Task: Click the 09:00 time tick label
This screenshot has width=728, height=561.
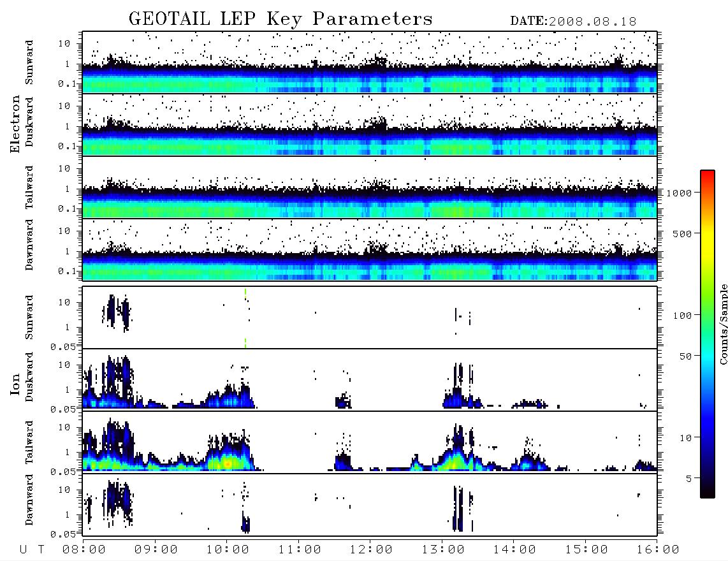Action: point(156,550)
